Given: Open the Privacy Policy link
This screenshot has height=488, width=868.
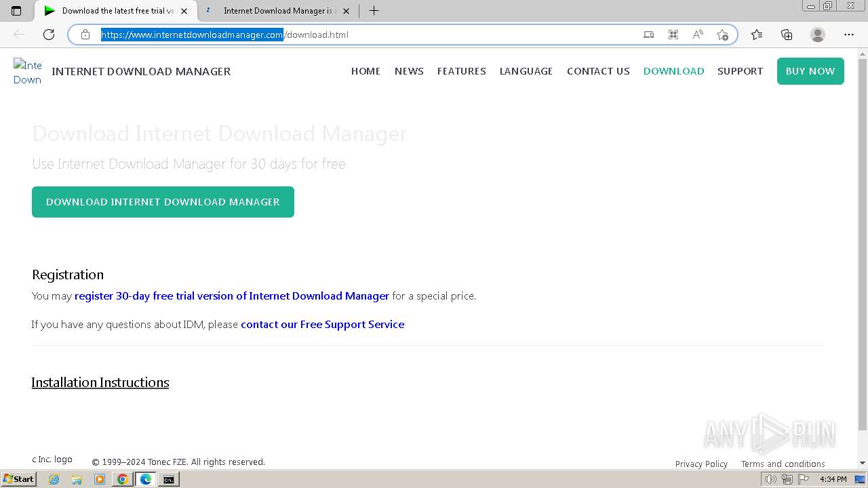Looking at the screenshot, I should click(x=701, y=464).
